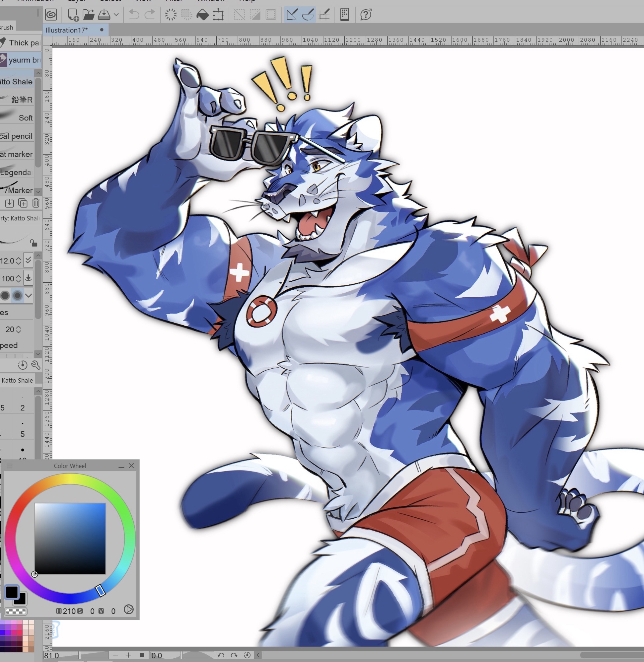Expand the anti-aliasing options dropdown
This screenshot has width=644, height=662.
(x=29, y=296)
